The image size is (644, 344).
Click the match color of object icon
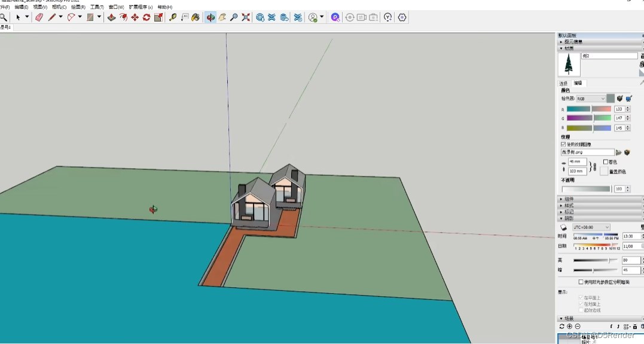tap(619, 99)
